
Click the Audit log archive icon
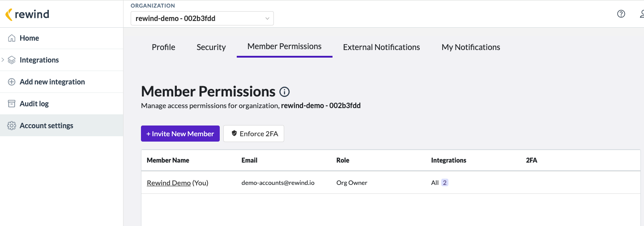click(12, 104)
